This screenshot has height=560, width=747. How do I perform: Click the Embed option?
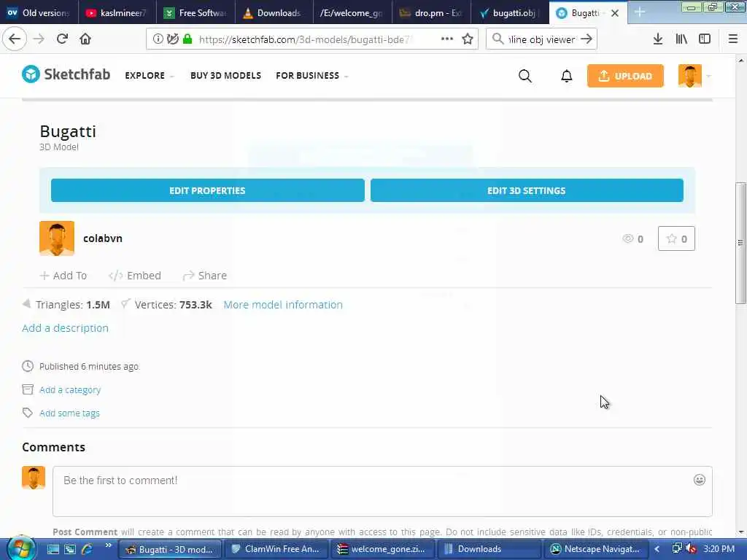pyautogui.click(x=135, y=276)
